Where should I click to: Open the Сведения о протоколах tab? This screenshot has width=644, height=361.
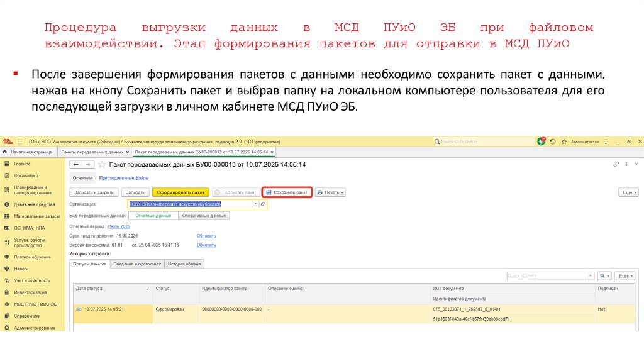click(x=137, y=264)
